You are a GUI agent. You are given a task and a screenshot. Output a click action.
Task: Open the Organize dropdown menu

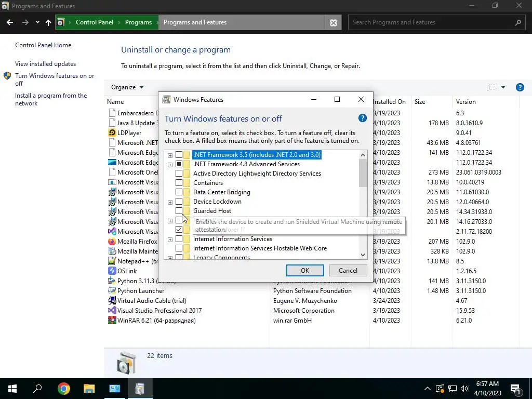(127, 87)
